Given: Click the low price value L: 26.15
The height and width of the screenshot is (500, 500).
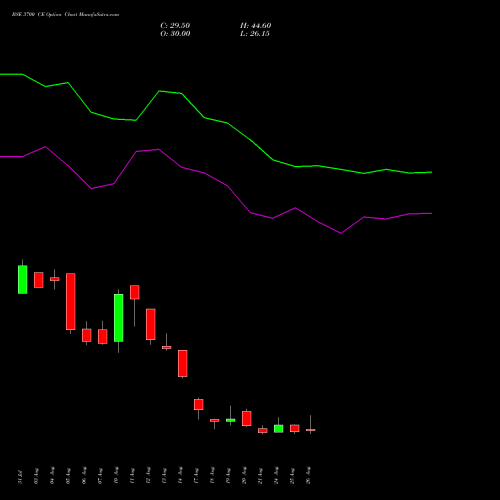Looking at the screenshot, I should (x=255, y=34).
